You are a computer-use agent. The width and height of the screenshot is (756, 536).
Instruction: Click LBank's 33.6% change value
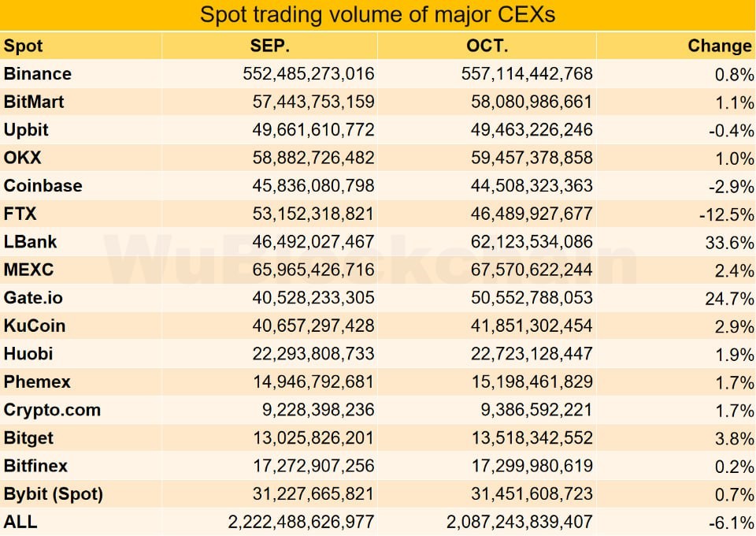click(729, 242)
